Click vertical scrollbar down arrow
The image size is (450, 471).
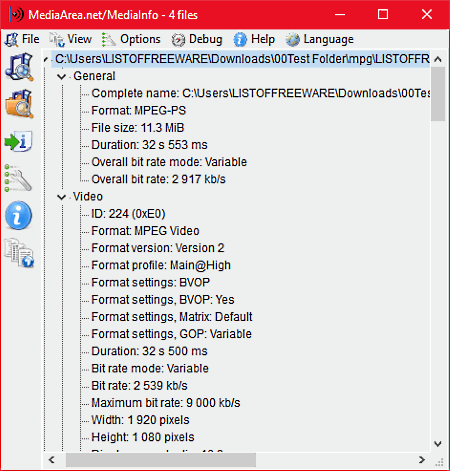pyautogui.click(x=438, y=444)
